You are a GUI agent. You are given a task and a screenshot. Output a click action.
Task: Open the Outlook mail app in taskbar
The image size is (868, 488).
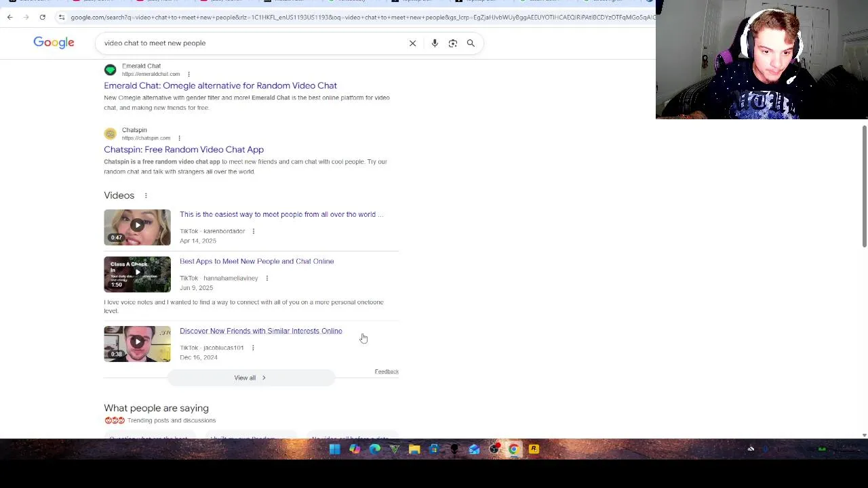(x=474, y=449)
